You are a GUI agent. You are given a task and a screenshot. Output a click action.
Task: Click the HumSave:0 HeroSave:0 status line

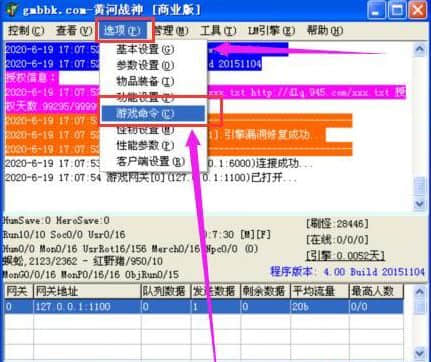56,220
